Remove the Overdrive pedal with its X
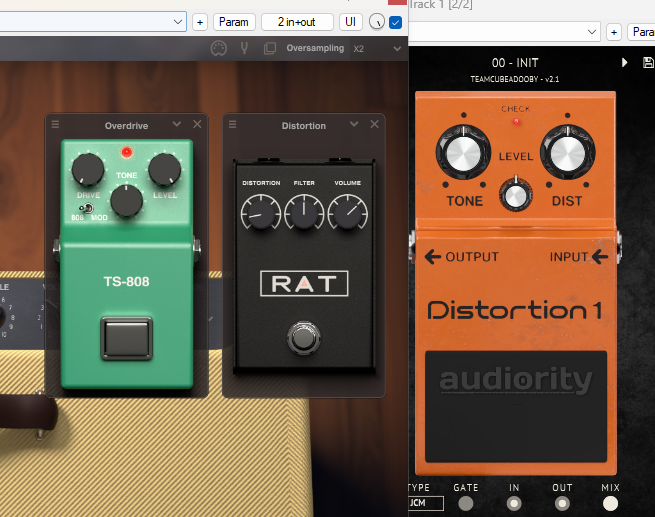Image resolution: width=655 pixels, height=517 pixels. coord(197,124)
